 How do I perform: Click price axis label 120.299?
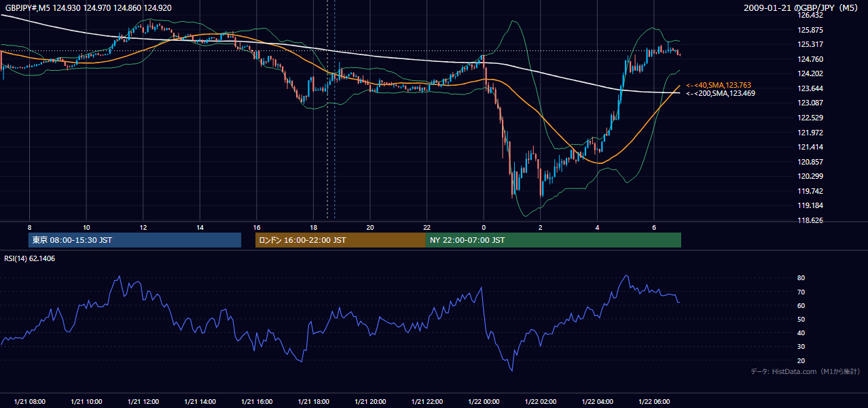[x=810, y=176]
